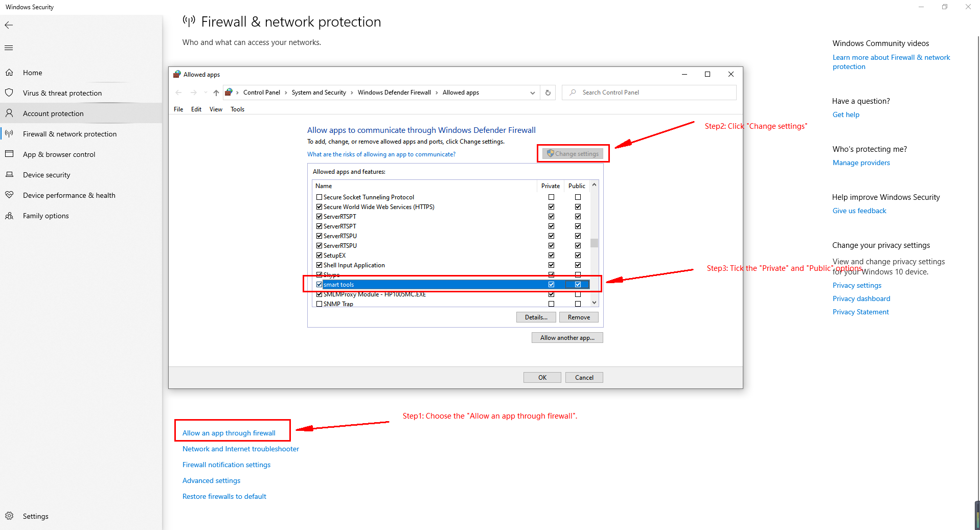Open the hamburger navigation menu
Screen dimensions: 980x530
[x=9, y=48]
